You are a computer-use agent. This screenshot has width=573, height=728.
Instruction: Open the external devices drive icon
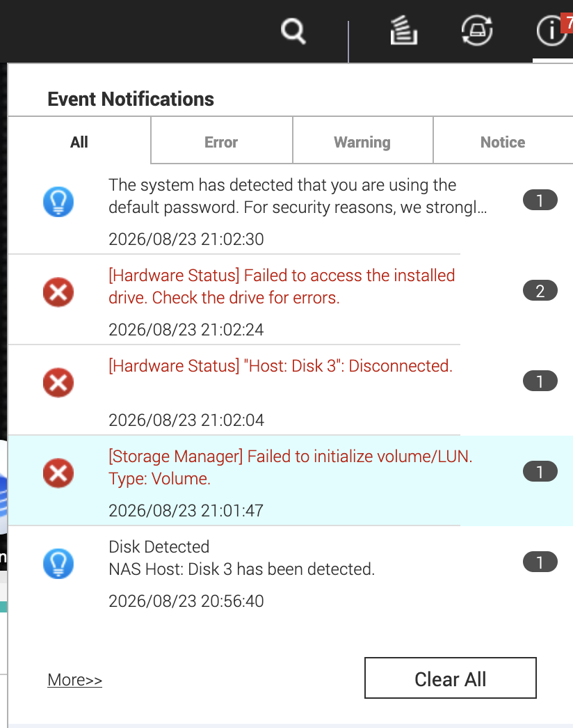point(477,31)
